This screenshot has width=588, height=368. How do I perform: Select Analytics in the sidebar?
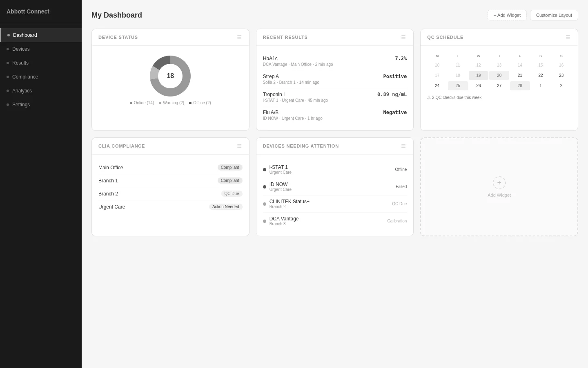point(22,90)
